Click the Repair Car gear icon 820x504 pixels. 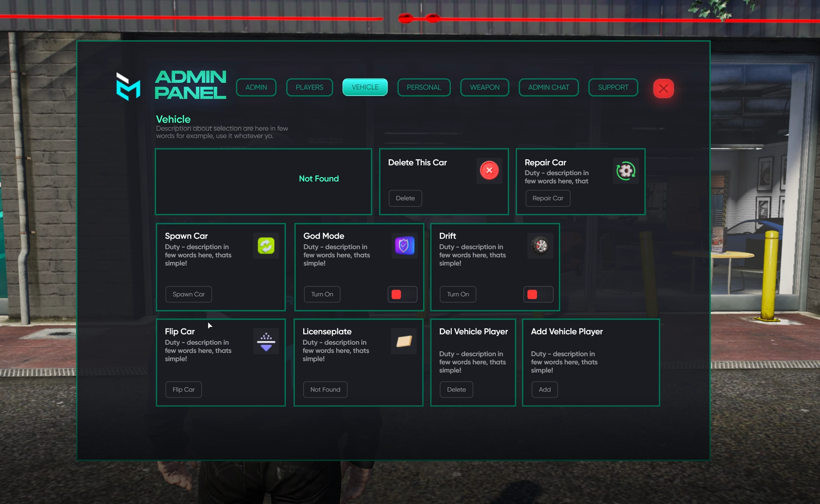(626, 171)
